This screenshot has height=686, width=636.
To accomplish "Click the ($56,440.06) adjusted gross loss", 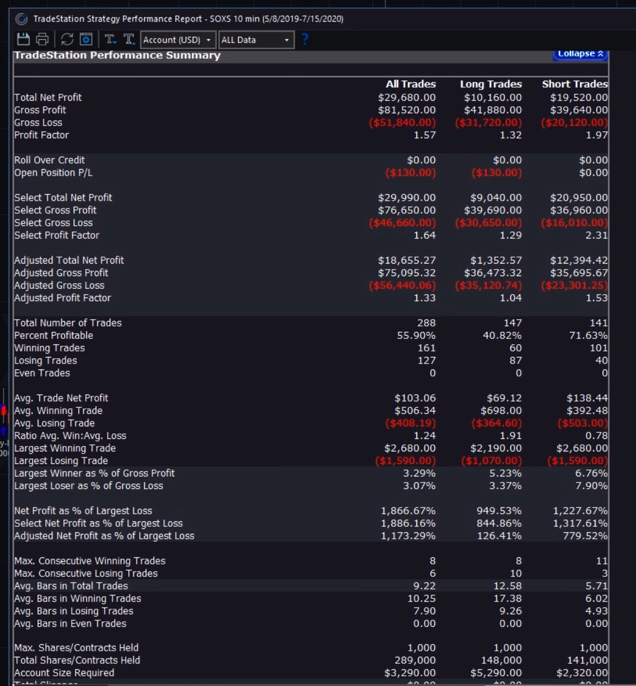I will (402, 285).
